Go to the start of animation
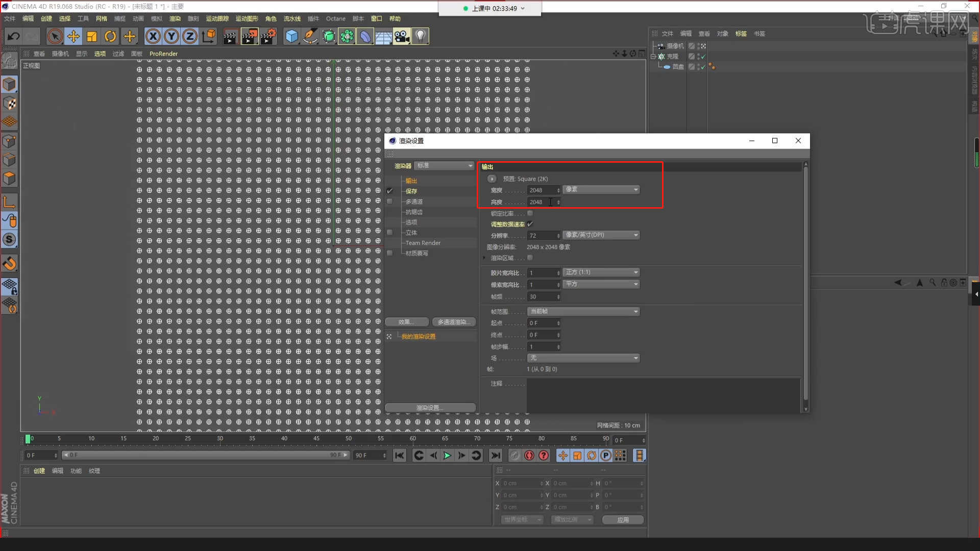The width and height of the screenshot is (980, 551). (x=400, y=456)
